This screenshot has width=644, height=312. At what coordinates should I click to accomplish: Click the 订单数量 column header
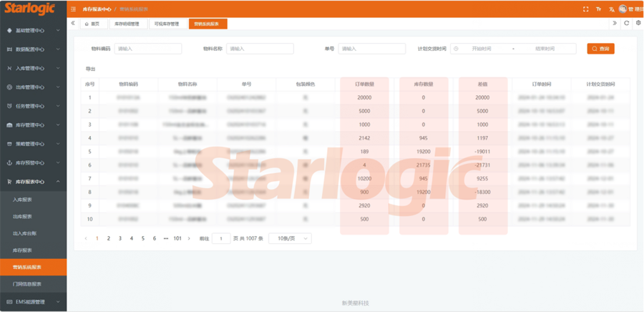(364, 84)
